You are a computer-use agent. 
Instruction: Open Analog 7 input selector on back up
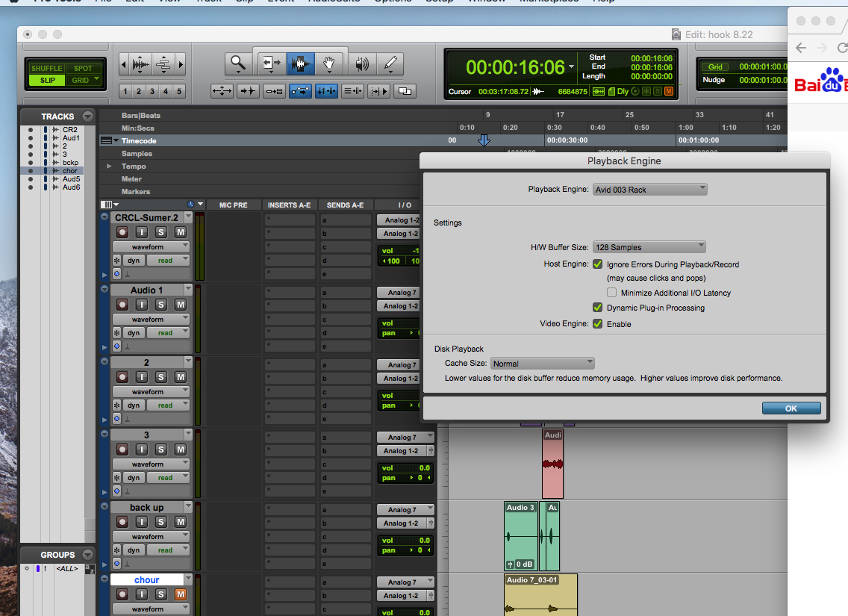coord(405,509)
